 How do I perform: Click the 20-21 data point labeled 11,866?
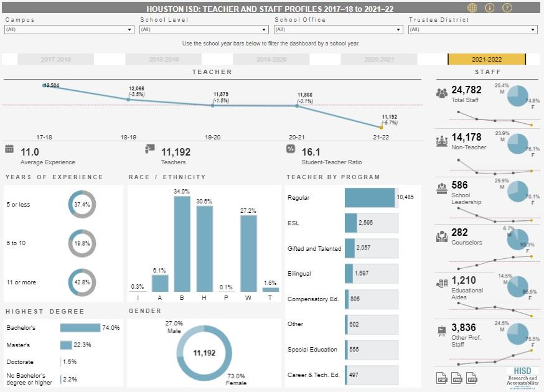(x=297, y=106)
